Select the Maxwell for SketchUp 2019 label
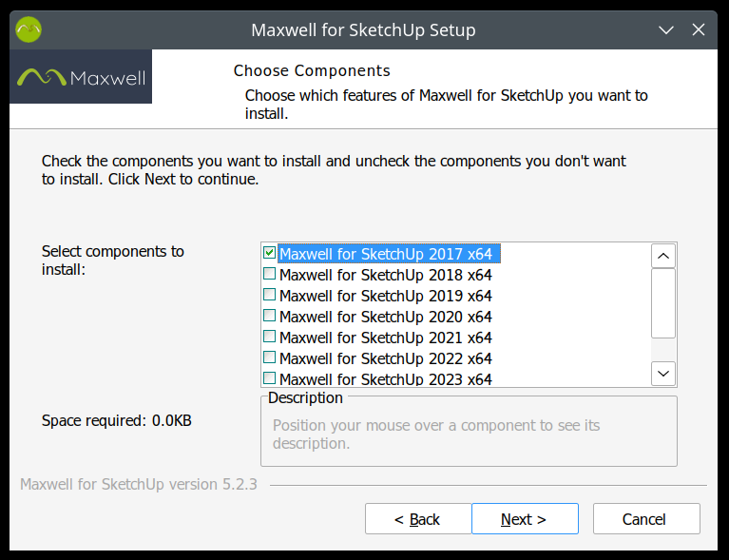This screenshot has width=729, height=560. 386,296
